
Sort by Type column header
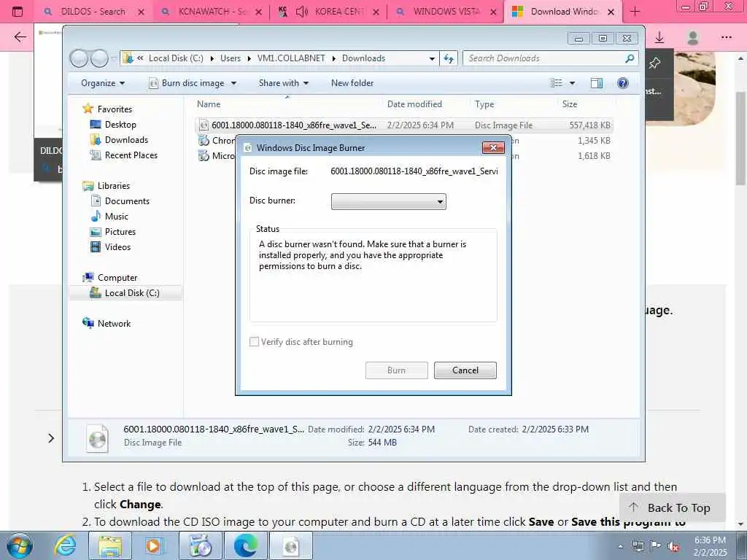tap(484, 104)
